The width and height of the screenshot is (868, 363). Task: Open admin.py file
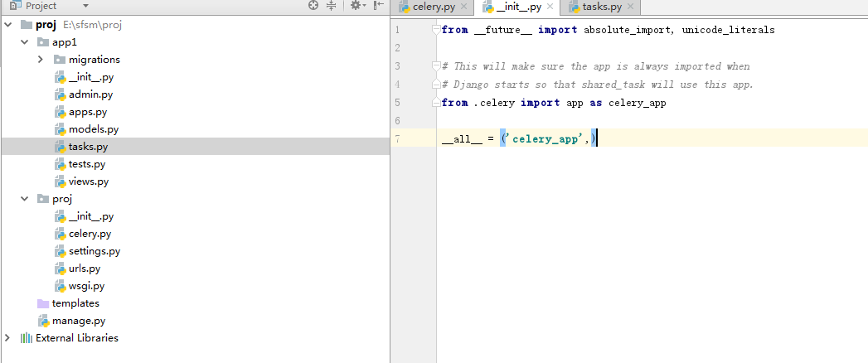[x=91, y=94]
